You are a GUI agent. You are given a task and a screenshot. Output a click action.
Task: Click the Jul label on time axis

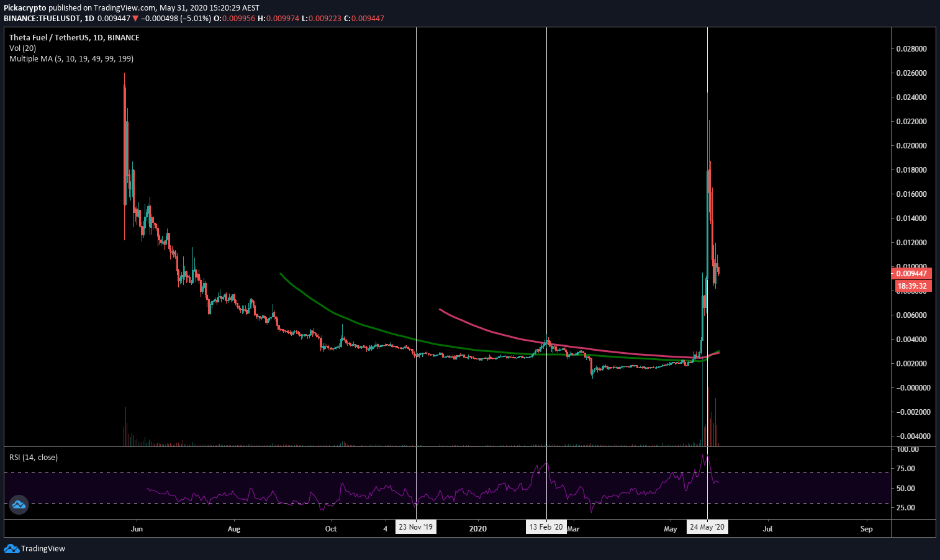point(768,529)
